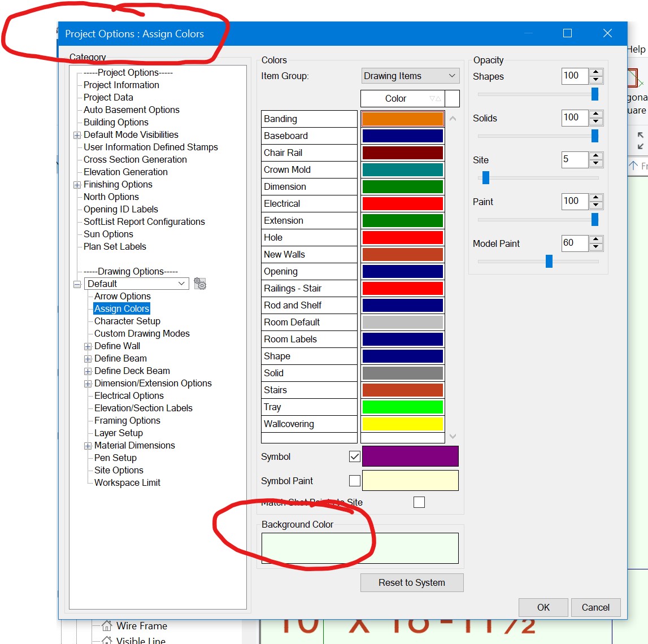The width and height of the screenshot is (648, 644).
Task: Click the blue up arrow icon near bottom right
Action: tap(634, 166)
